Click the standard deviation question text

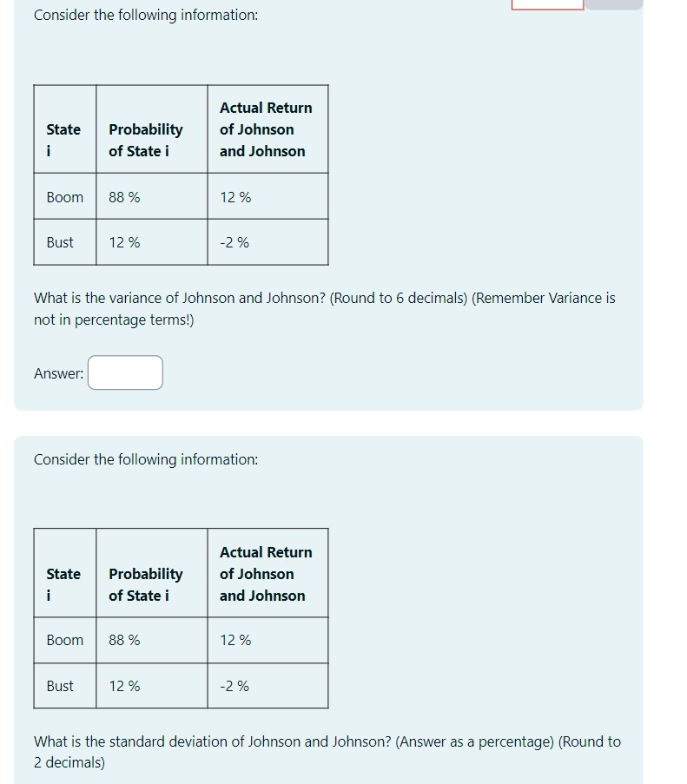327,752
